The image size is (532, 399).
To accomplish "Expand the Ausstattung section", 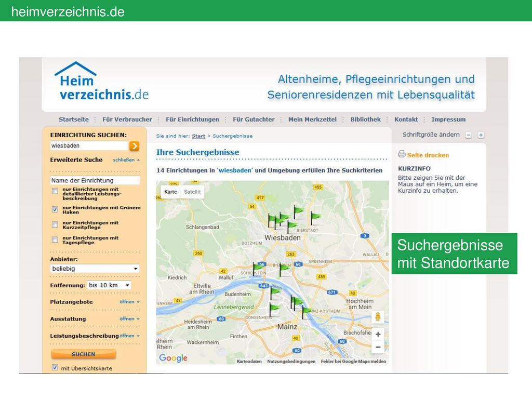I will tap(129, 318).
